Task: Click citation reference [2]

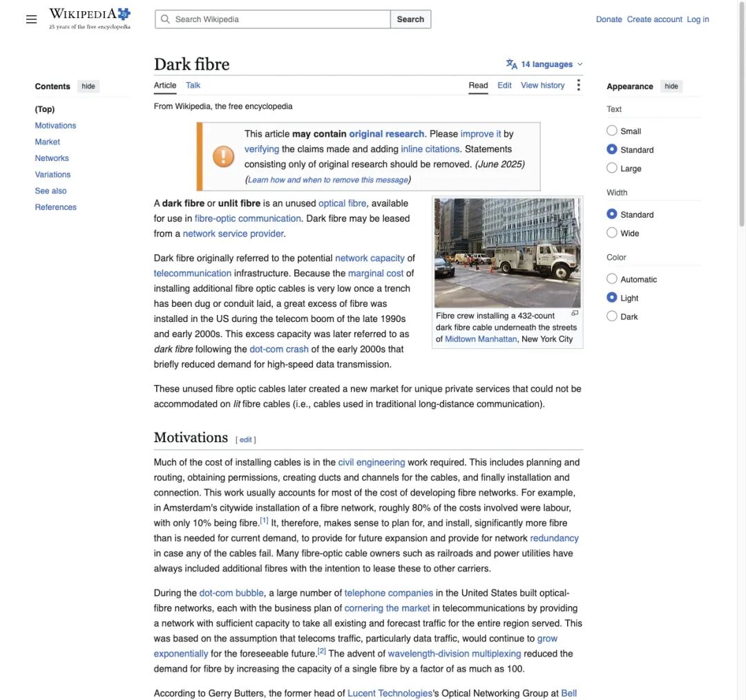Action: [x=322, y=651]
